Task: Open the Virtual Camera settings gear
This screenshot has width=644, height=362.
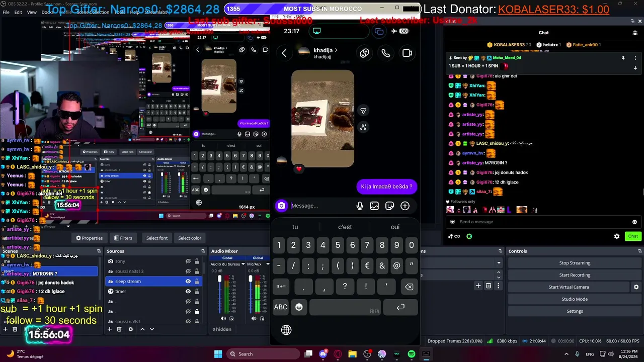Action: point(636,287)
